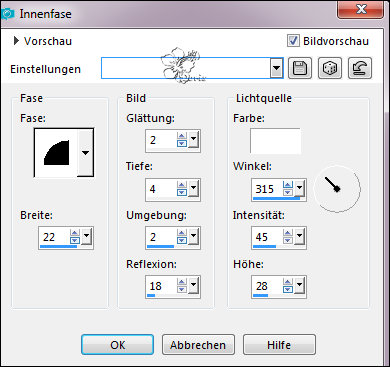The image size is (390, 367).
Task: Confirm with the OK button
Action: (x=118, y=345)
